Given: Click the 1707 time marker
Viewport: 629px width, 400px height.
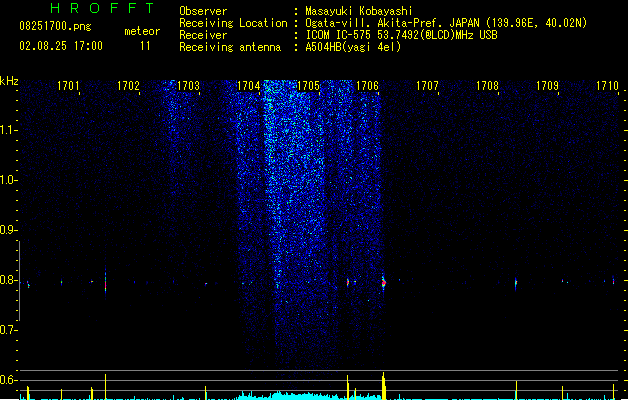Looking at the screenshot, I should click(427, 86).
